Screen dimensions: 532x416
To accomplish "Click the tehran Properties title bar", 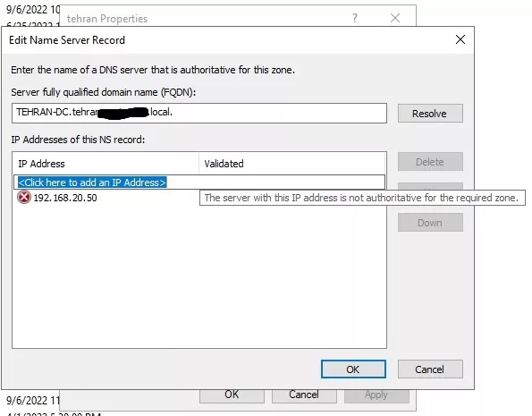I will click(x=204, y=18).
